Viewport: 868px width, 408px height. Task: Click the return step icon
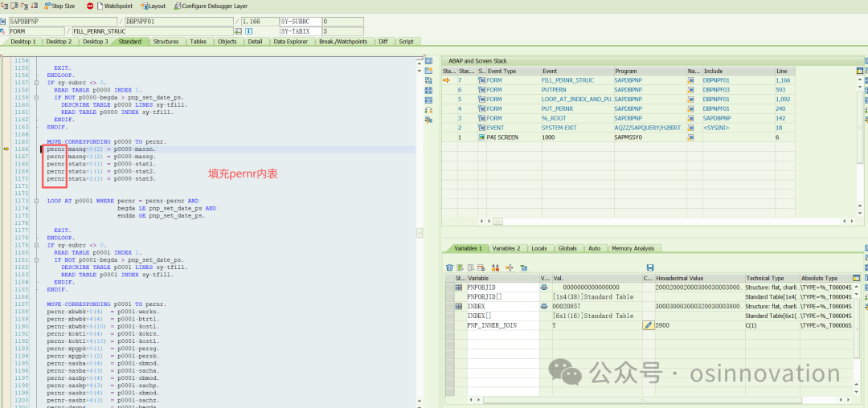(x=24, y=6)
